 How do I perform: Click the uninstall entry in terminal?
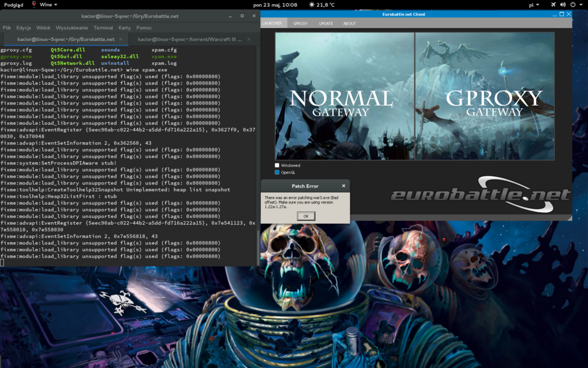click(x=115, y=63)
